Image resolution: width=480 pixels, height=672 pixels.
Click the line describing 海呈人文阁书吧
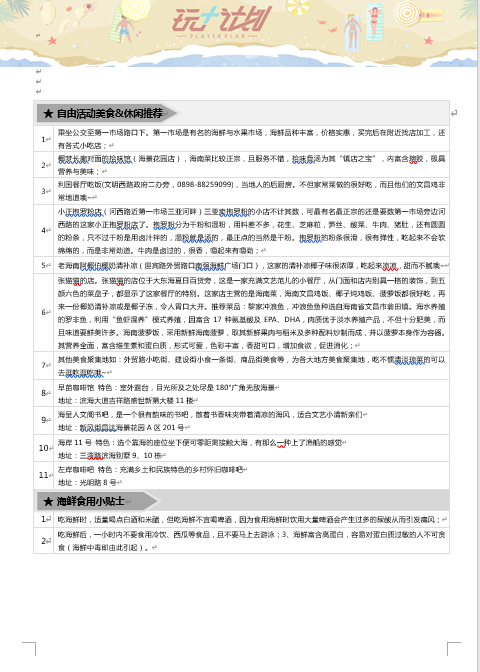tap(212, 414)
